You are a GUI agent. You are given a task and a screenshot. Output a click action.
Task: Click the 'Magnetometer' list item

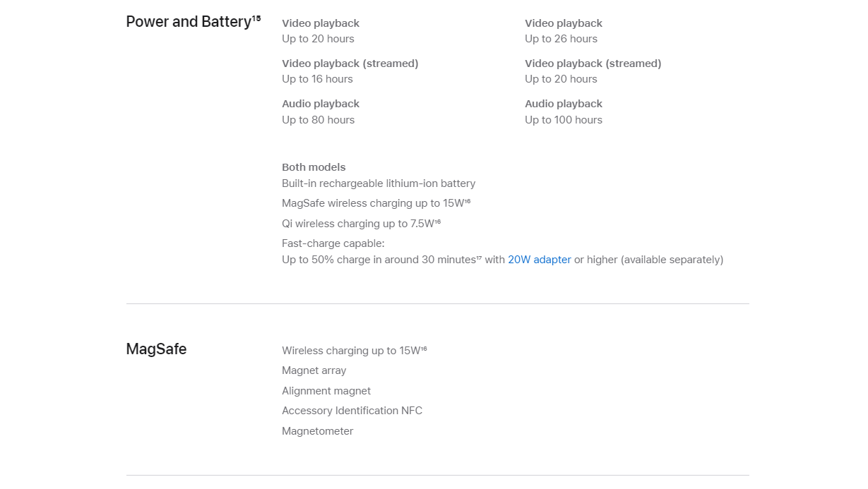tap(318, 431)
